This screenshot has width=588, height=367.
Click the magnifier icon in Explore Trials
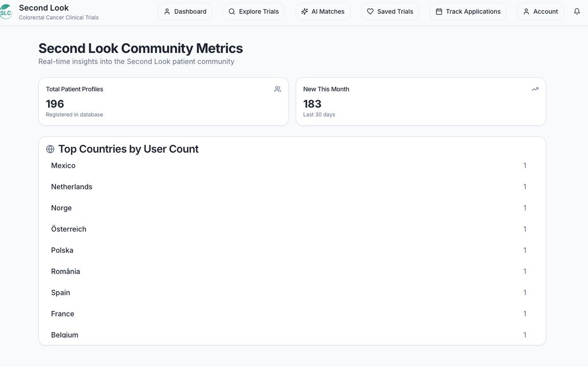232,12
